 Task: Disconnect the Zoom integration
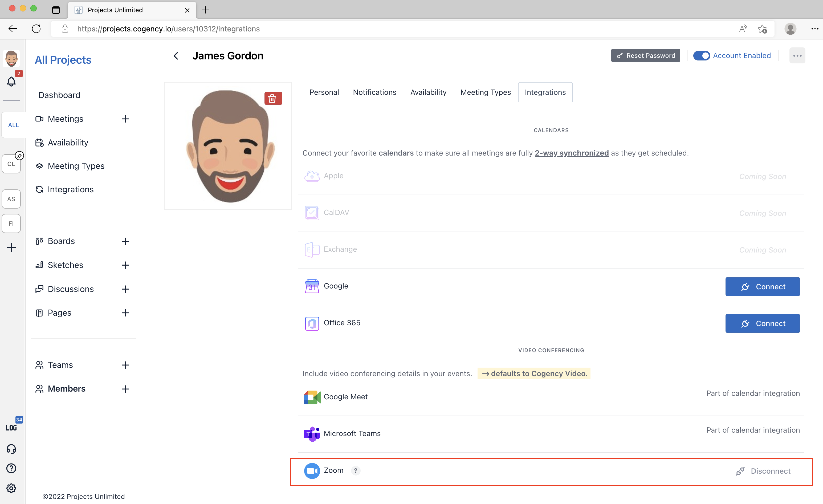point(763,471)
